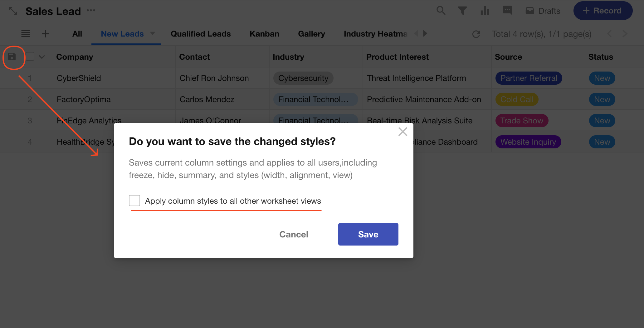Enable apply column styles to all views
Image resolution: width=644 pixels, height=328 pixels.
click(134, 201)
